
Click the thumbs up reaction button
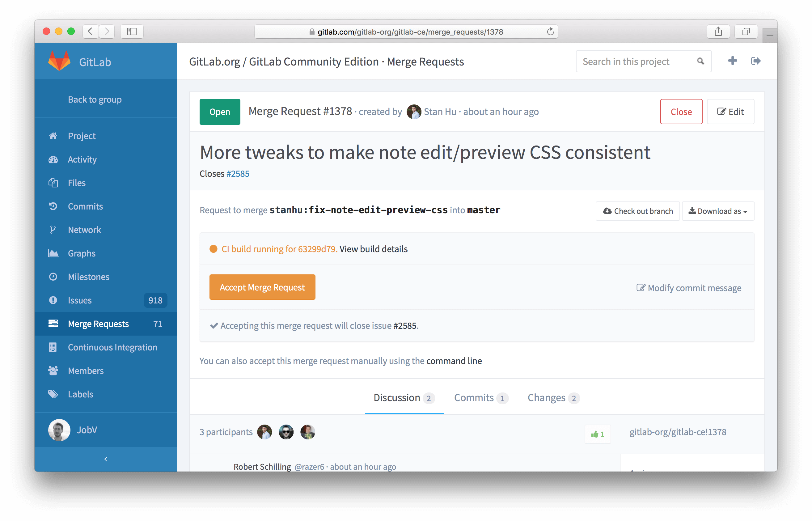point(595,433)
